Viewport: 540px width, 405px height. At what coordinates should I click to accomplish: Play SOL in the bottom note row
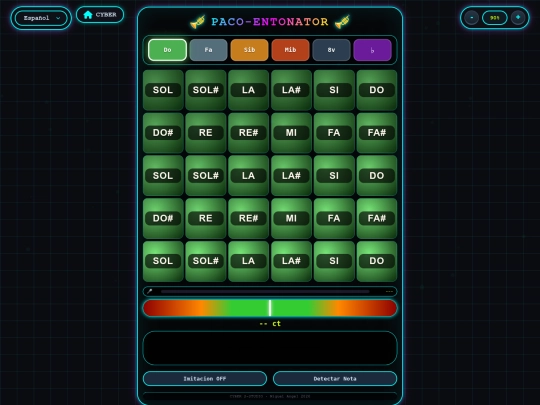163,261
